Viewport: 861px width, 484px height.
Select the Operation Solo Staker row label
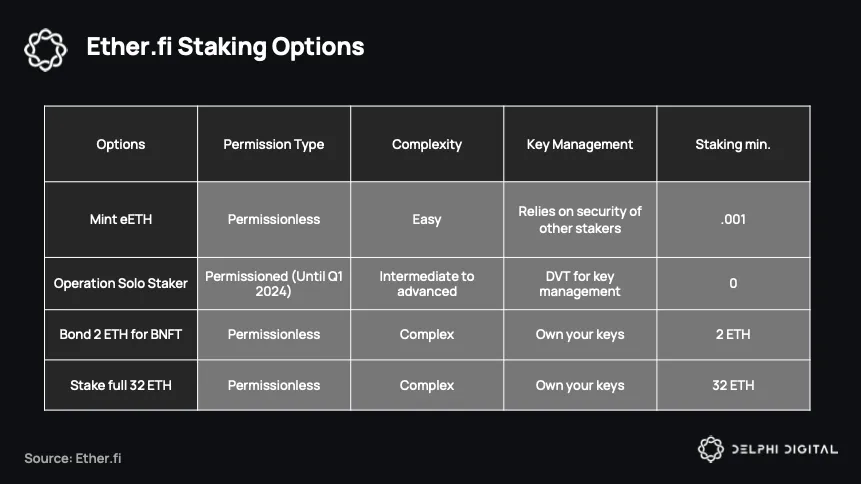pos(121,283)
